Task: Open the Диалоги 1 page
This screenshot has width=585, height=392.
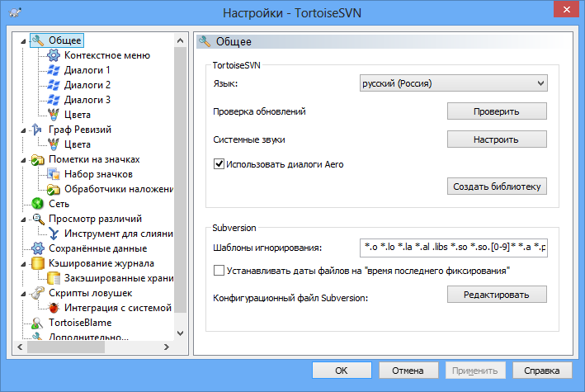Action: (87, 70)
